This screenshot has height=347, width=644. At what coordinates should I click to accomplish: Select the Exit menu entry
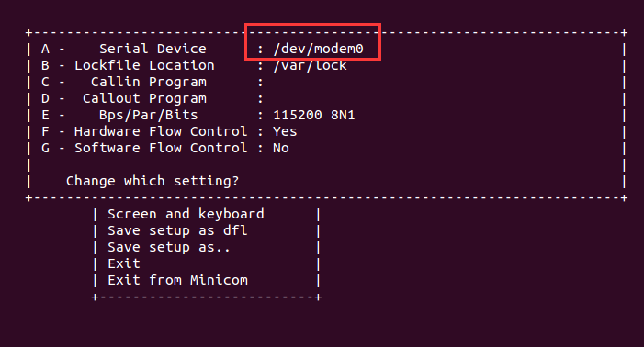(x=124, y=263)
